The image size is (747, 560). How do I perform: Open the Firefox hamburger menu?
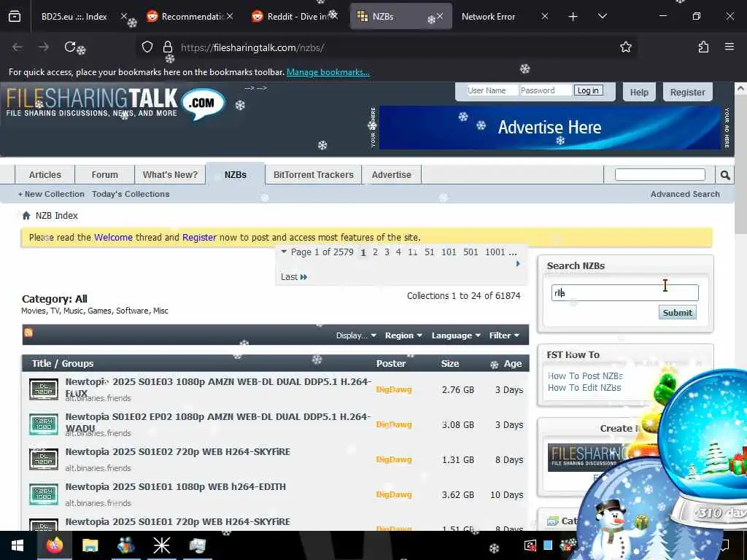(729, 47)
